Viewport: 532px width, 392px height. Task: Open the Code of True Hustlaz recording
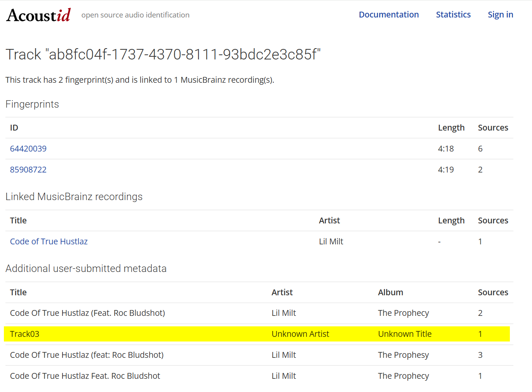[49, 242]
